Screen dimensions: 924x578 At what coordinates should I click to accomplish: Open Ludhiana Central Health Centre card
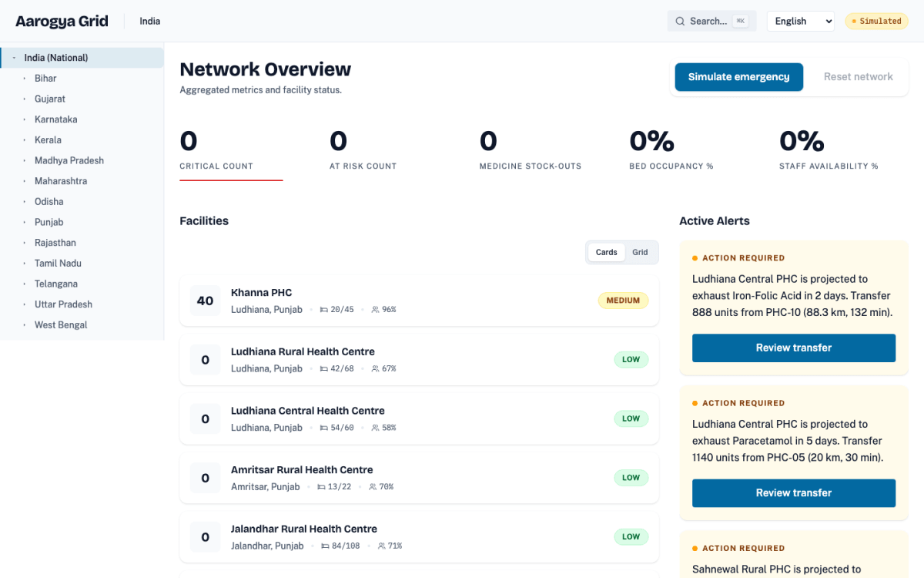[x=420, y=418]
